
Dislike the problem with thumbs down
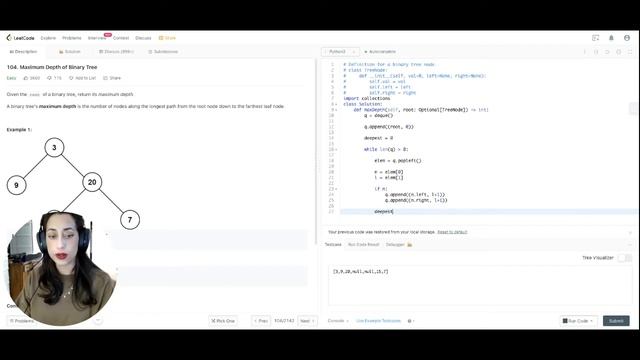coord(49,78)
